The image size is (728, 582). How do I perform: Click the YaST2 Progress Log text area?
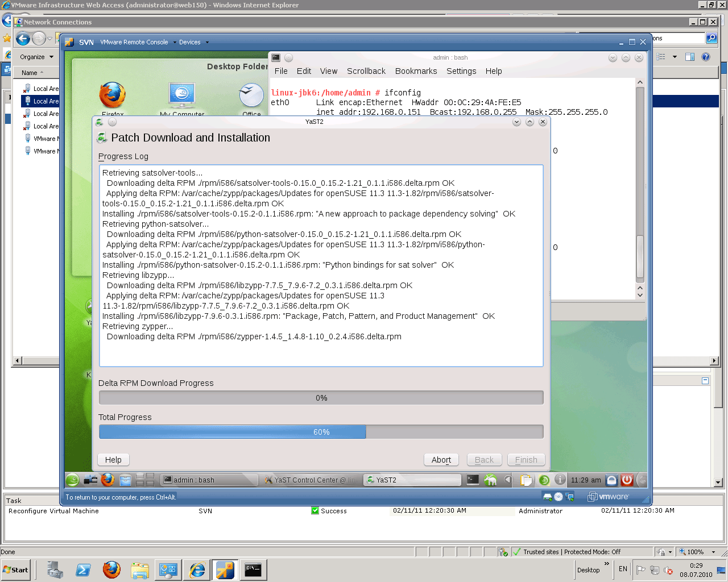321,266
